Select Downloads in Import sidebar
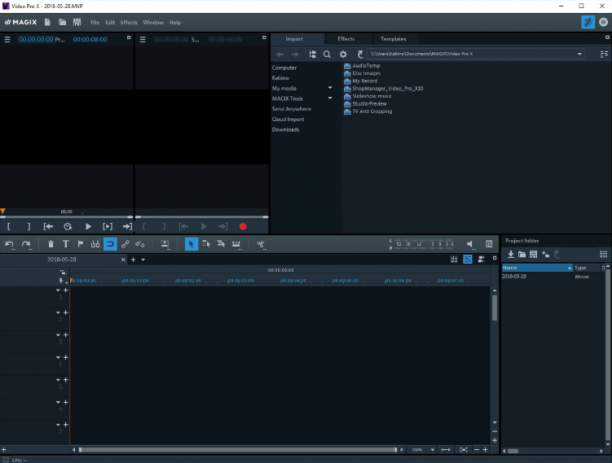This screenshot has height=463, width=612. pyautogui.click(x=285, y=130)
